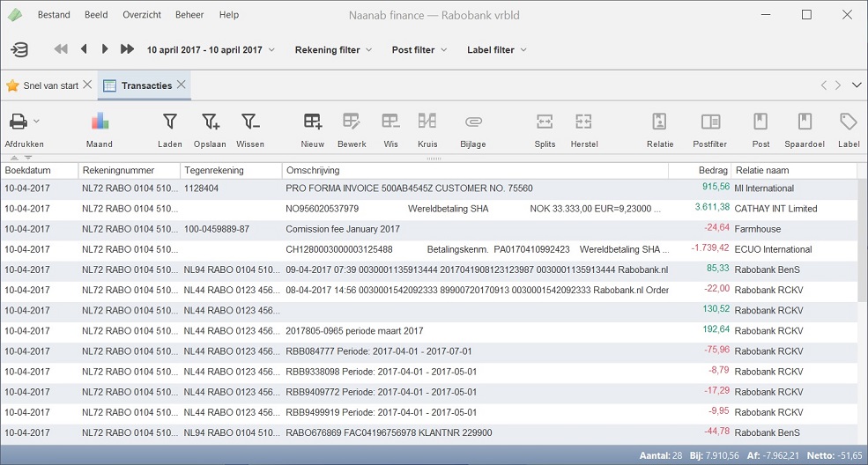Open the date range dropdown
The height and width of the screenshot is (465, 868).
click(211, 50)
